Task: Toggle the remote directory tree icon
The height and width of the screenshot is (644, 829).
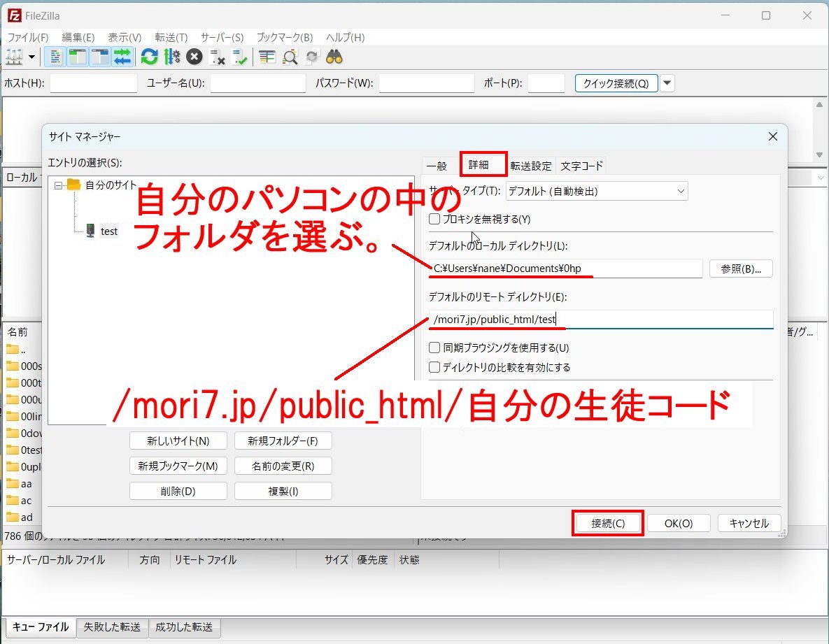Action: [x=100, y=57]
